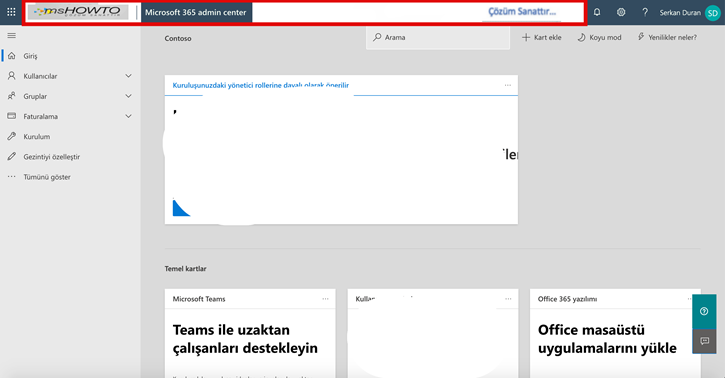Viewport: 725px width, 378px height.
Task: Click the Kullanıcılar person icon
Action: [x=12, y=76]
